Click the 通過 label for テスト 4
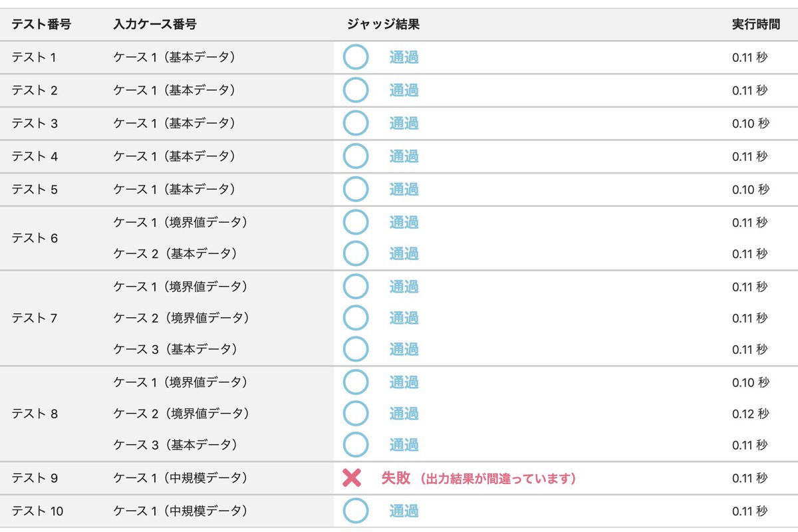 coord(404,156)
